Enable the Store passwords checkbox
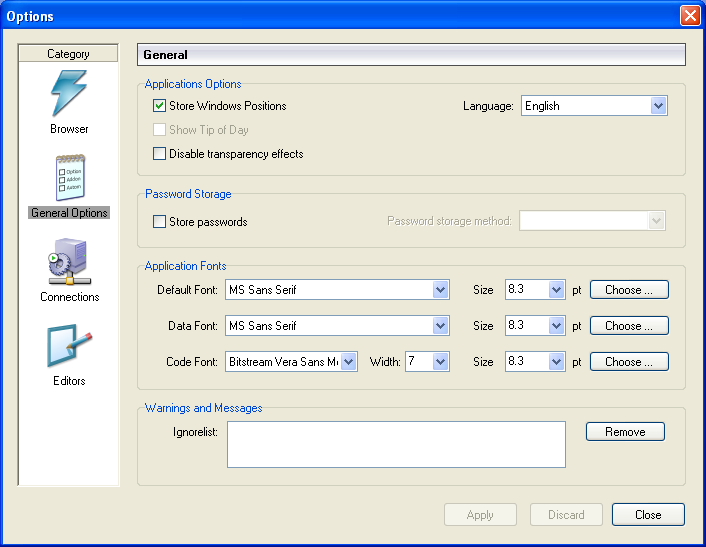The height and width of the screenshot is (547, 706). coord(159,222)
